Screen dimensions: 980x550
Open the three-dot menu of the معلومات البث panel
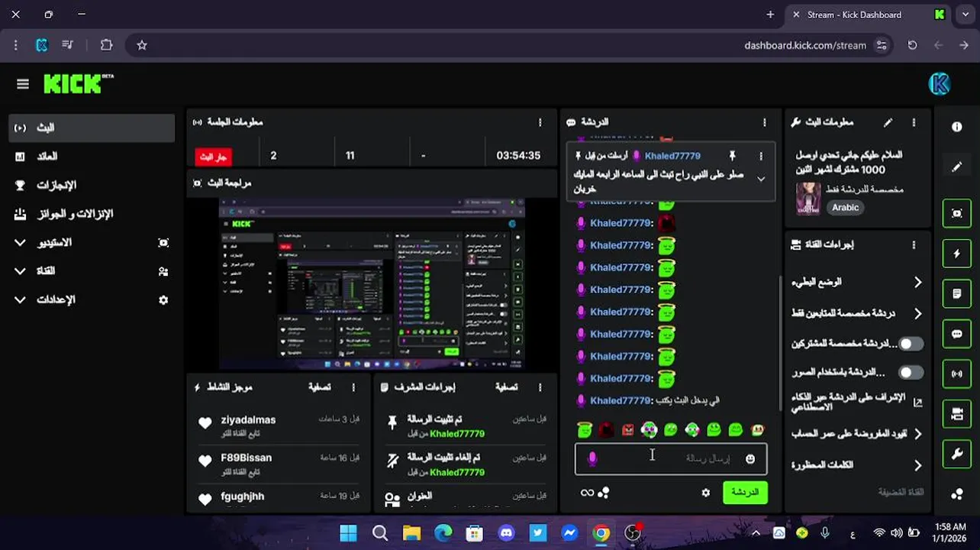(914, 122)
